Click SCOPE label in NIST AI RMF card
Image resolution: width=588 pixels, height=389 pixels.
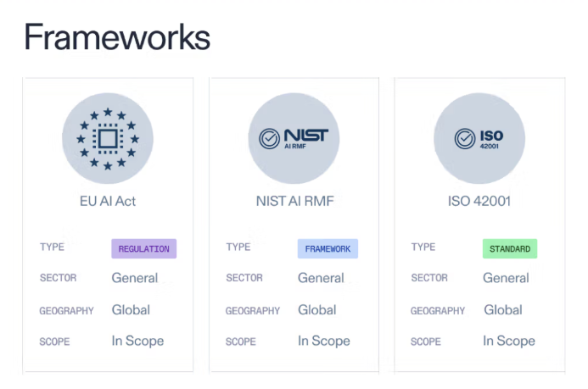[241, 342]
